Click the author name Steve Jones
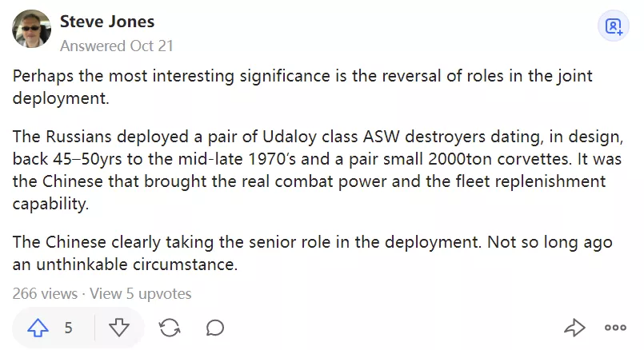 tap(107, 21)
